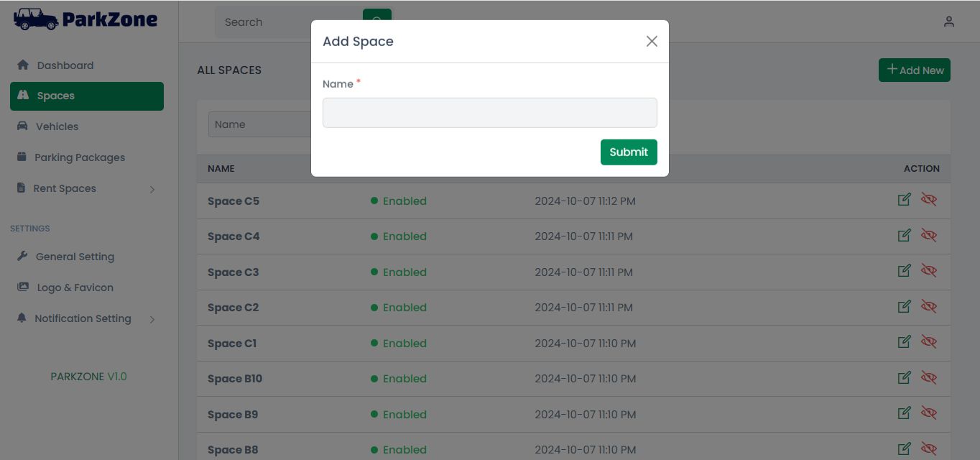Disable Space C5 using the eye-slash icon

929,200
